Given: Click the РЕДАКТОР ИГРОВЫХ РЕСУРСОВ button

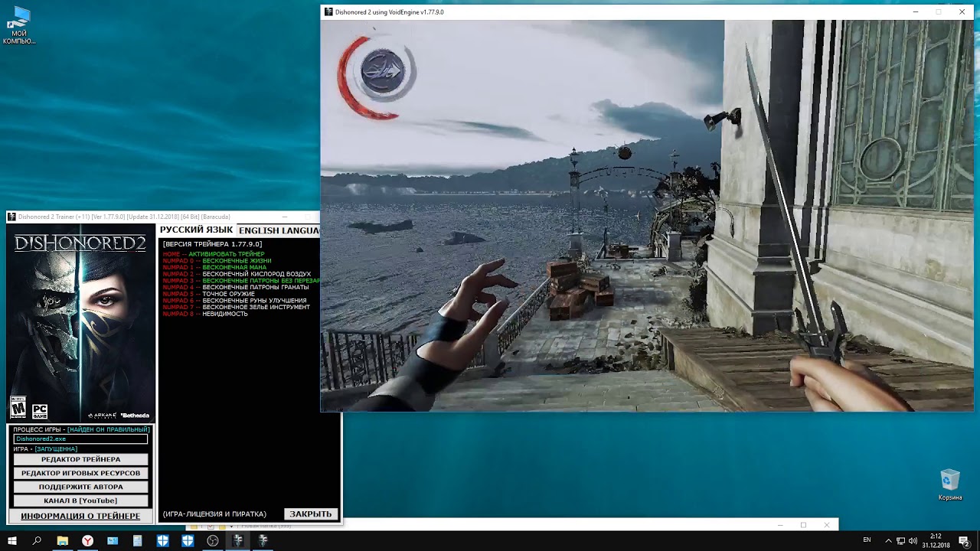Looking at the screenshot, I should tap(80, 473).
